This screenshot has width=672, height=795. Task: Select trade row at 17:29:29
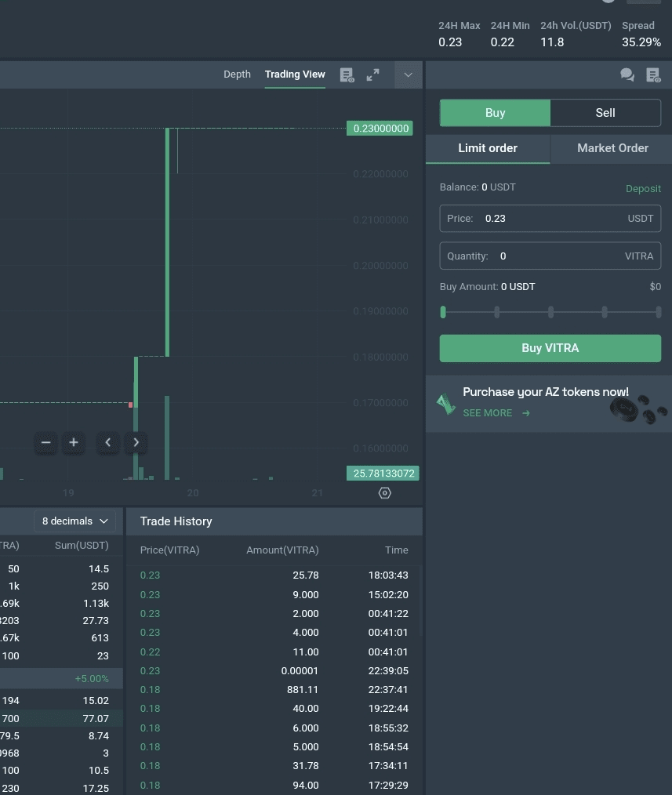click(274, 786)
